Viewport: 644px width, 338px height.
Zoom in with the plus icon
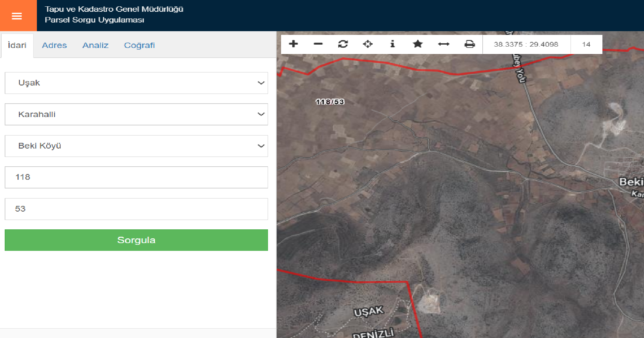(293, 44)
